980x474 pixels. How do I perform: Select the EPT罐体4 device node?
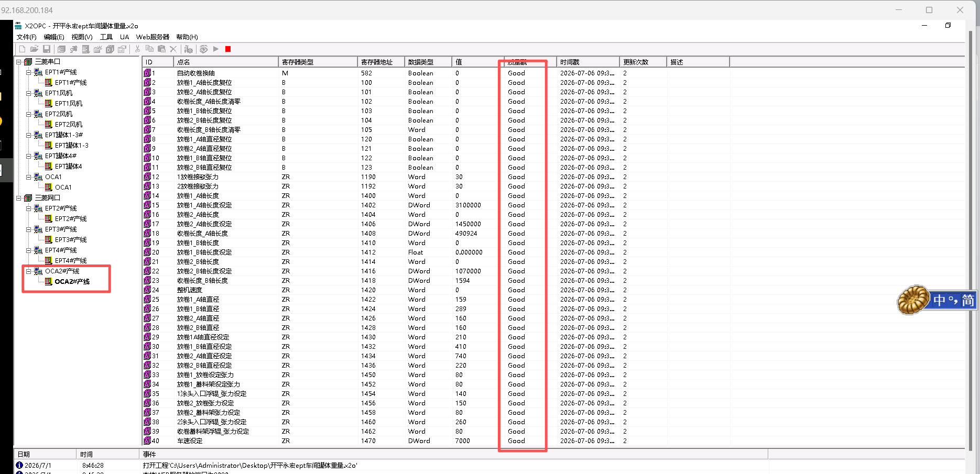point(68,167)
